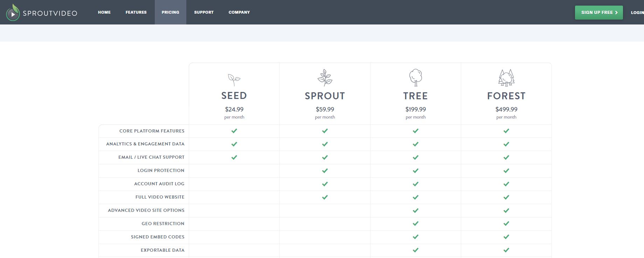Click Seed checkmark for Analytics & Engagement Data
Image resolution: width=644 pixels, height=258 pixels.
[234, 144]
